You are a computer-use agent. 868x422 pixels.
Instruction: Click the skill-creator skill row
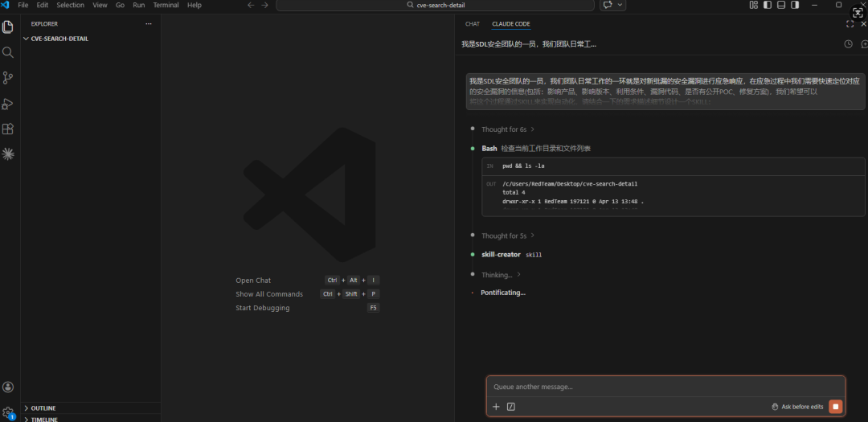511,254
